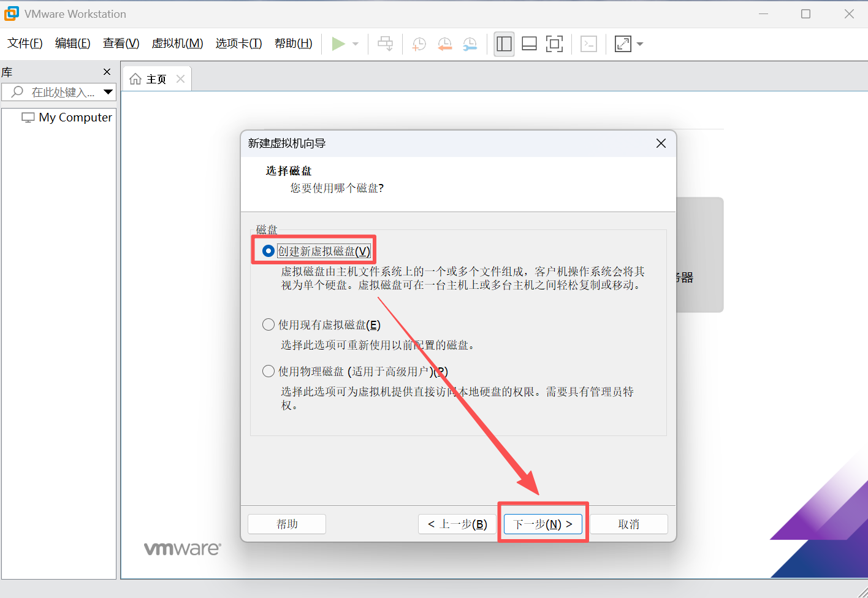Image resolution: width=868 pixels, height=598 pixels.
Task: Open the Snapshot Manager wrench icon
Action: tap(470, 44)
